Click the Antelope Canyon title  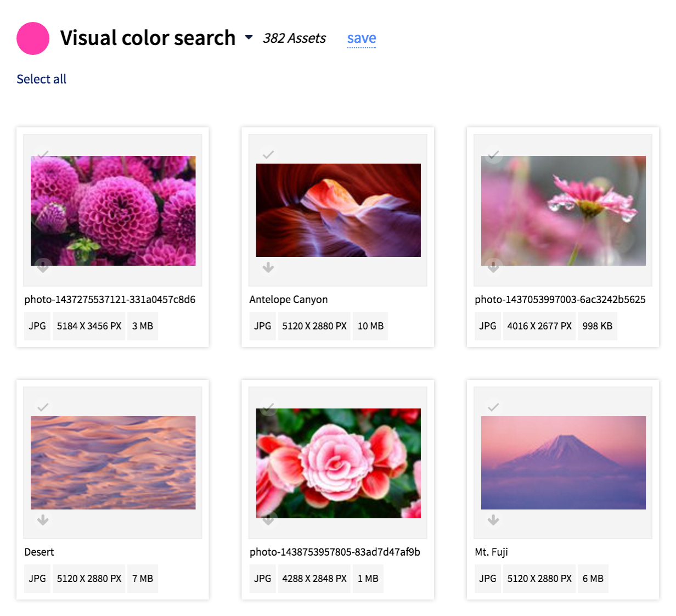pyautogui.click(x=289, y=299)
